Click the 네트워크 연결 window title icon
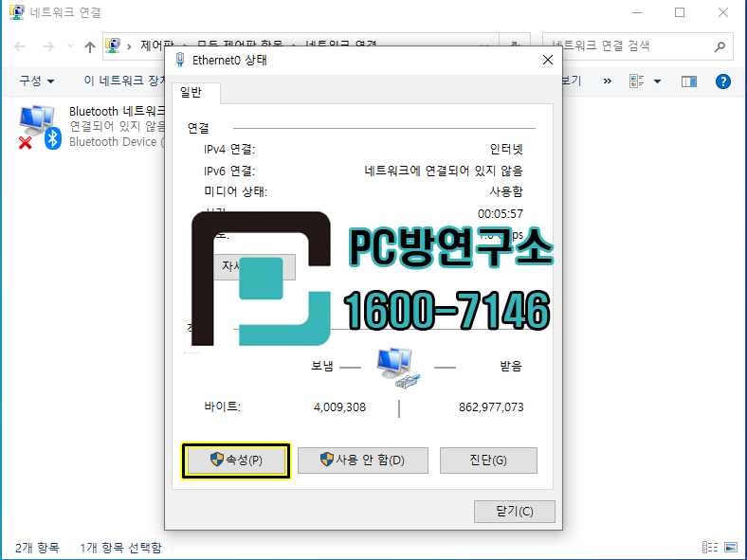Viewport: 747px width, 560px height. click(17, 12)
